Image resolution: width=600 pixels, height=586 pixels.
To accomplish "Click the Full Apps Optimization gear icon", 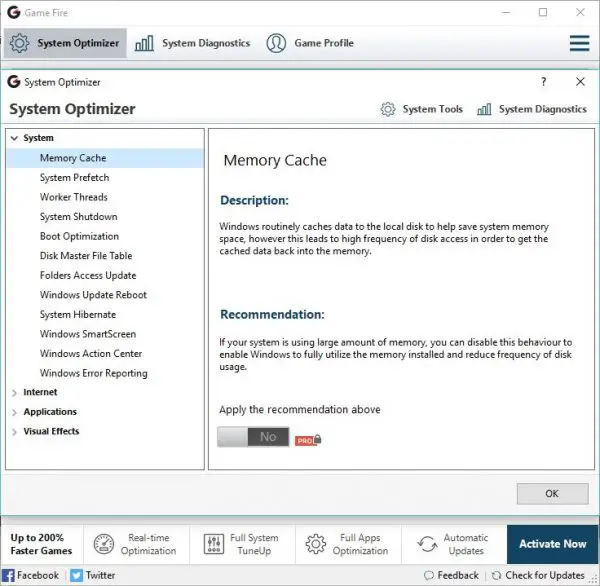I will 316,544.
